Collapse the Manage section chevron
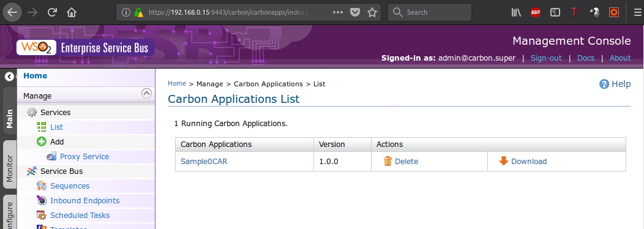Screen dimensions: 644x229 [147, 93]
